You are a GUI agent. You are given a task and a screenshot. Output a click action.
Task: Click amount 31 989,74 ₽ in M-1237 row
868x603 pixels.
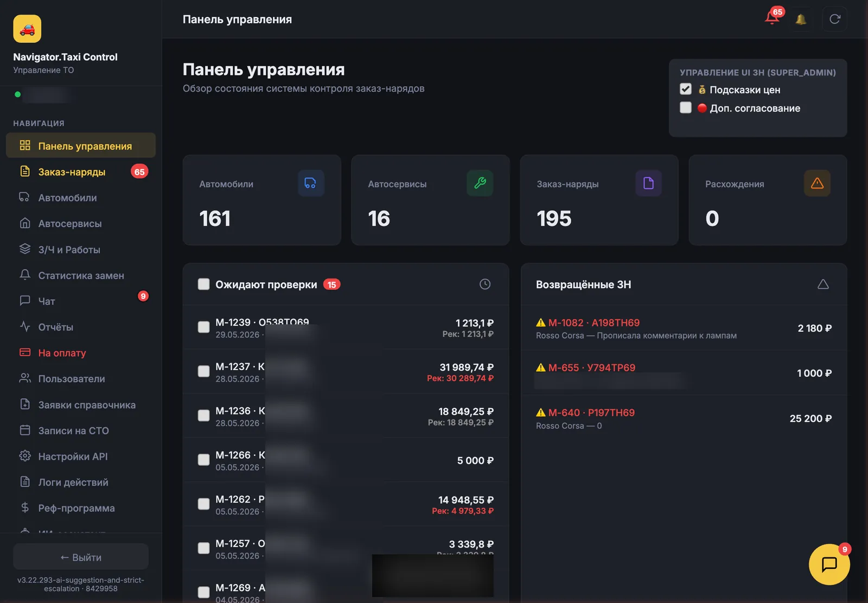click(467, 367)
